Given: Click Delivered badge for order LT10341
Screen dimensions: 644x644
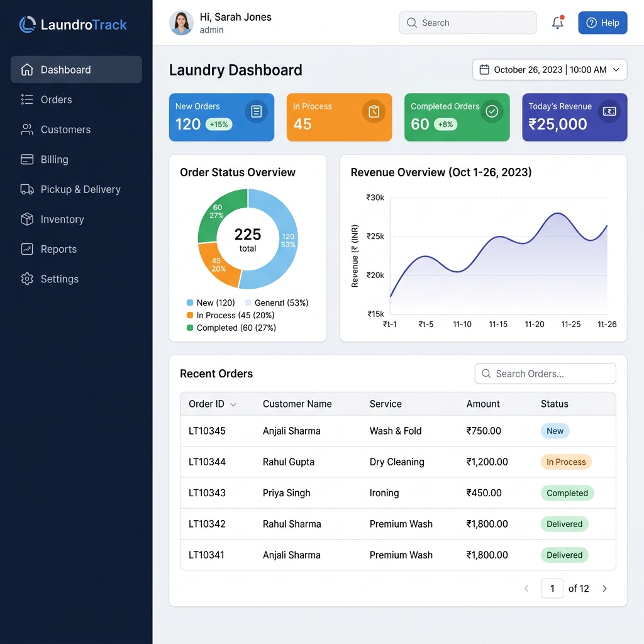Looking at the screenshot, I should 564,555.
